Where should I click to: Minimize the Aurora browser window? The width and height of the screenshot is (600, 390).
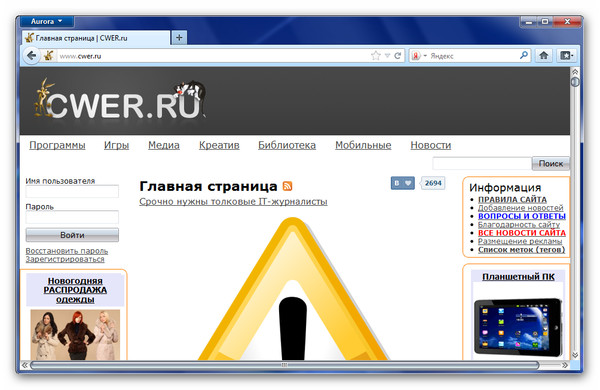pos(529,22)
